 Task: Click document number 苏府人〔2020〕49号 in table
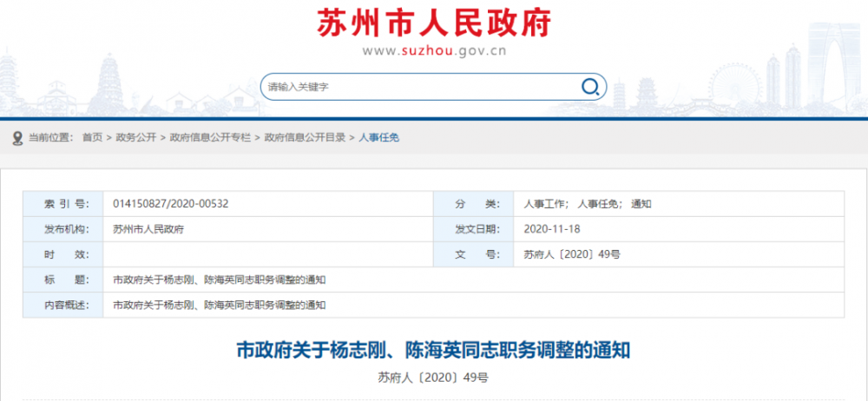point(571,255)
